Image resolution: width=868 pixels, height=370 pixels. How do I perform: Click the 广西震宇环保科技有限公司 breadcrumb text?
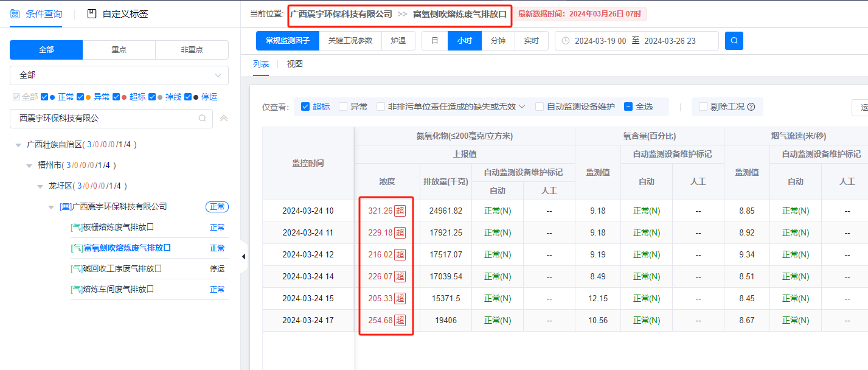coord(341,14)
